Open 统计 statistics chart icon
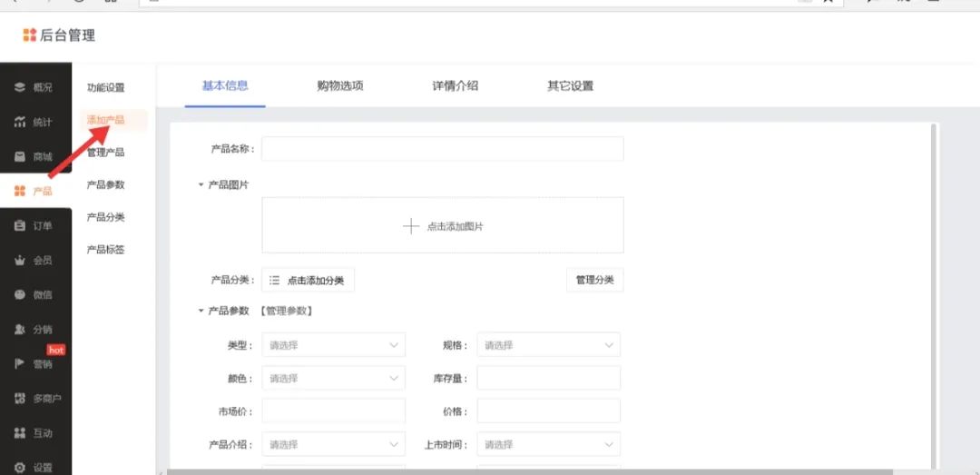This screenshot has width=980, height=475. click(19, 123)
